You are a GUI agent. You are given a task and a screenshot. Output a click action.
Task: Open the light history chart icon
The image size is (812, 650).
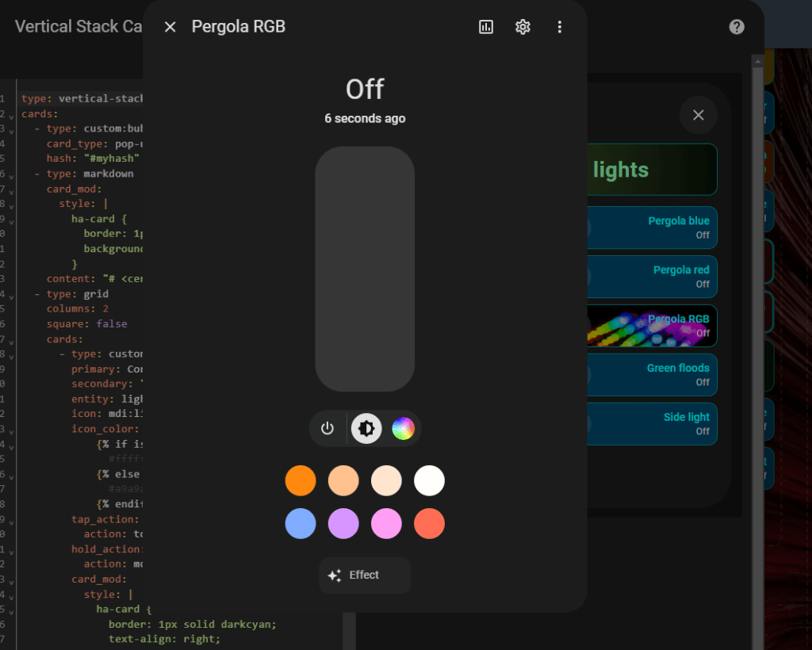pyautogui.click(x=485, y=26)
